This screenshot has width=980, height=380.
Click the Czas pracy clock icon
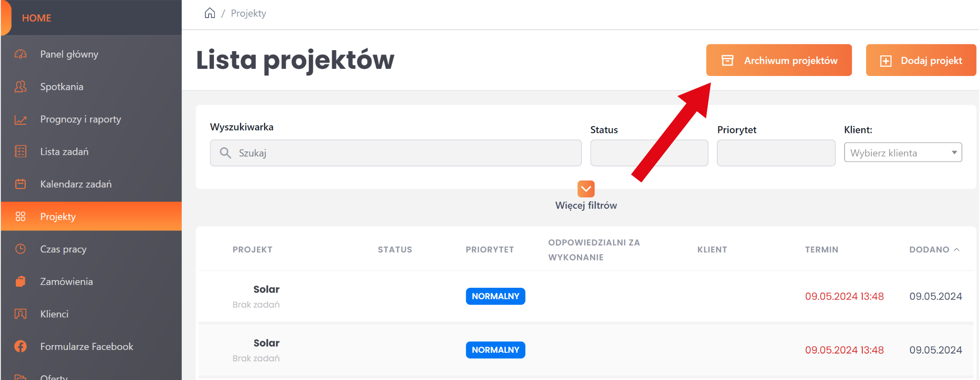(x=21, y=249)
